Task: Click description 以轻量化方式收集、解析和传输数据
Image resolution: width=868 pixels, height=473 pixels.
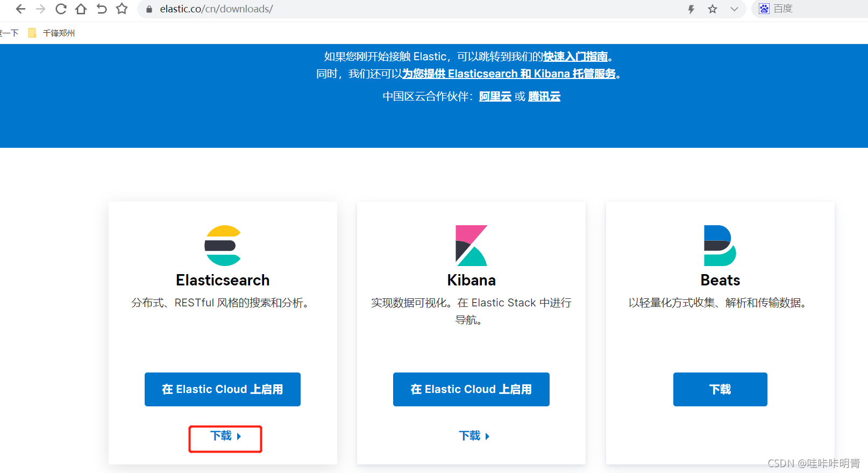Action: tap(718, 303)
